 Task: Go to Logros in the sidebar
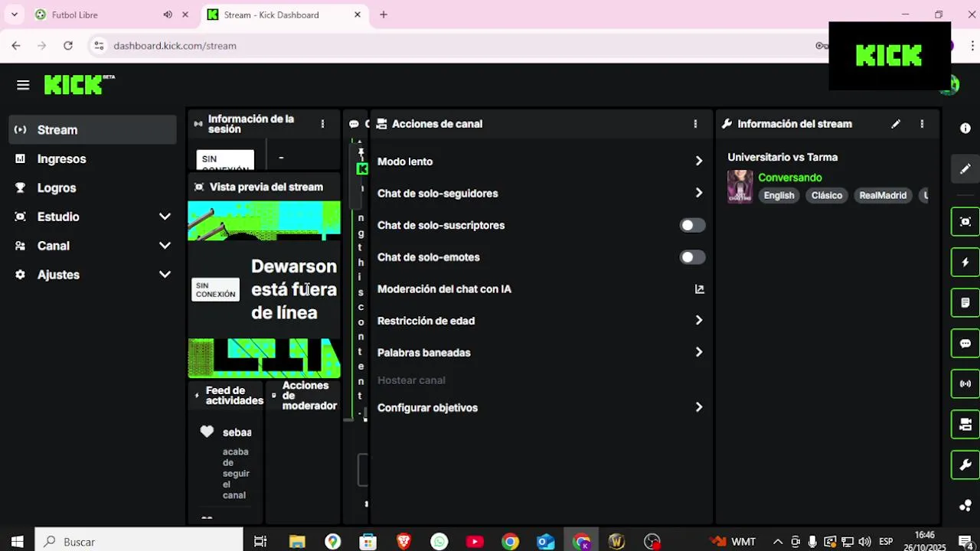(x=93, y=188)
